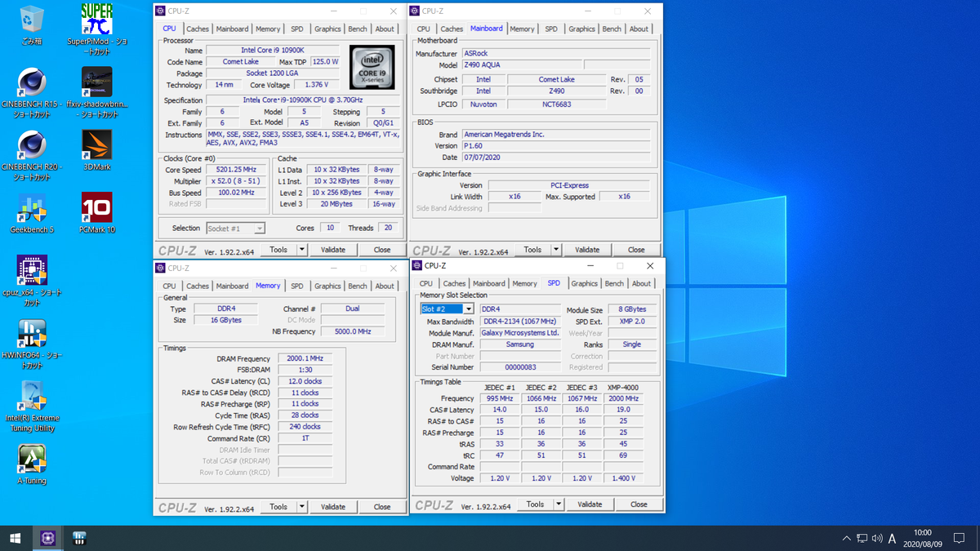Select the Mainboard tab in the SPD window
This screenshot has width=980, height=551.
488,283
